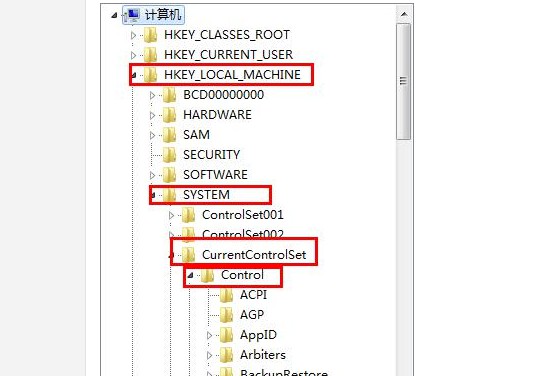This screenshot has width=554, height=376.
Task: Select the AppID key text
Action: [x=258, y=335]
